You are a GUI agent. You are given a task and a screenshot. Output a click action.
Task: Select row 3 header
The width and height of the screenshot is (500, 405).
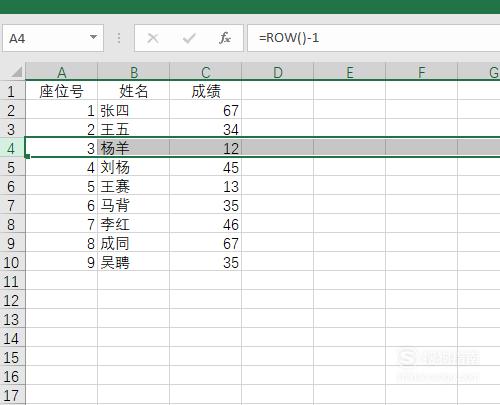click(12, 129)
